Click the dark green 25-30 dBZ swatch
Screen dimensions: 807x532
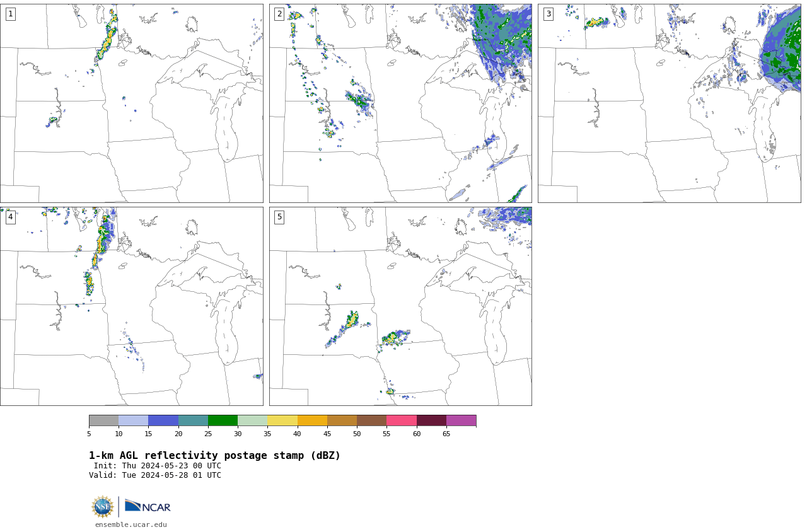tap(223, 420)
